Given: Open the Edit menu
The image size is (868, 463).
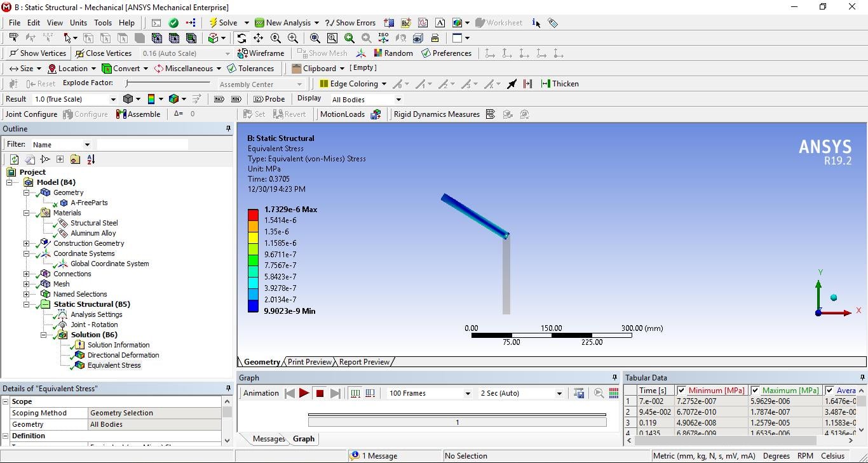Looking at the screenshot, I should coord(34,23).
